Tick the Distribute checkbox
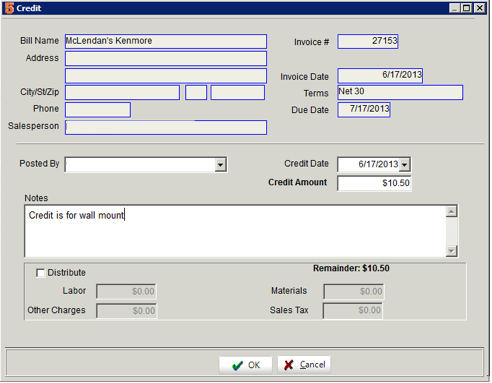The width and height of the screenshot is (492, 383). [40, 273]
